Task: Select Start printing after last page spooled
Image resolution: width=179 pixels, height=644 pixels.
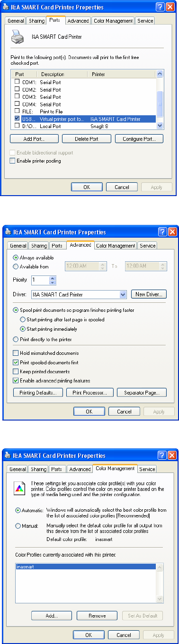Action: (x=23, y=319)
